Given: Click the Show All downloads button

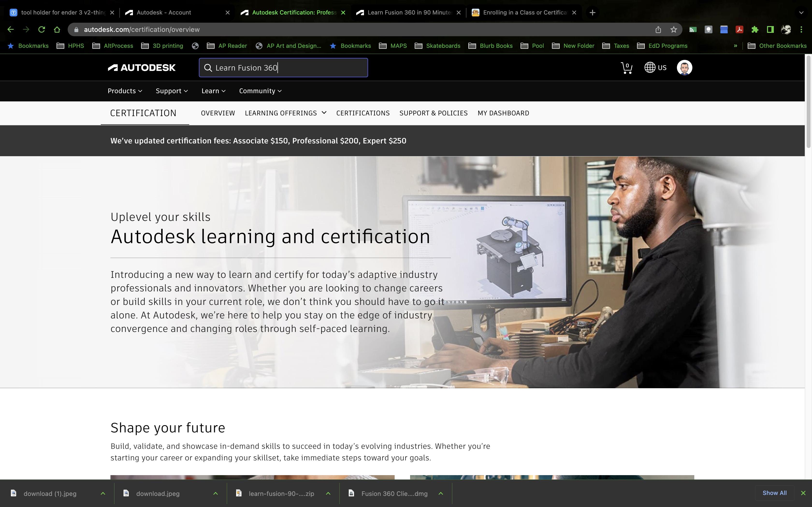Looking at the screenshot, I should tap(774, 493).
